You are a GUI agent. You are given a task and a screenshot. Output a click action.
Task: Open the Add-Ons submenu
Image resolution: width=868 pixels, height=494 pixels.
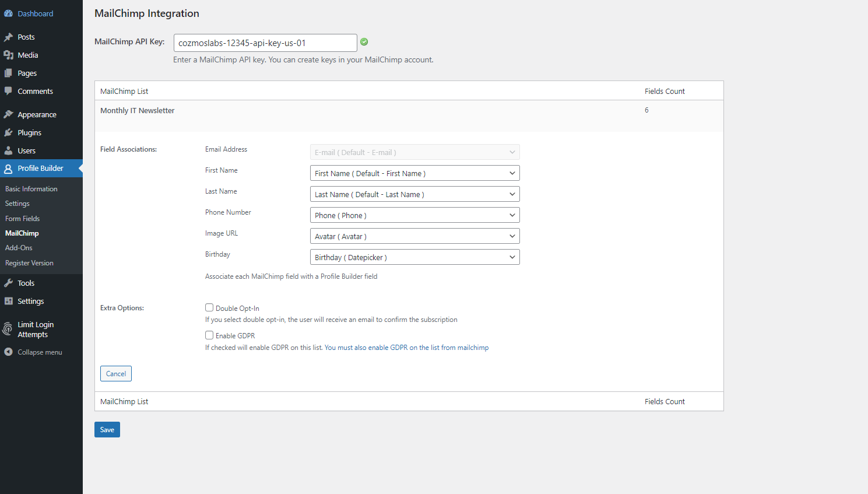pos(19,248)
